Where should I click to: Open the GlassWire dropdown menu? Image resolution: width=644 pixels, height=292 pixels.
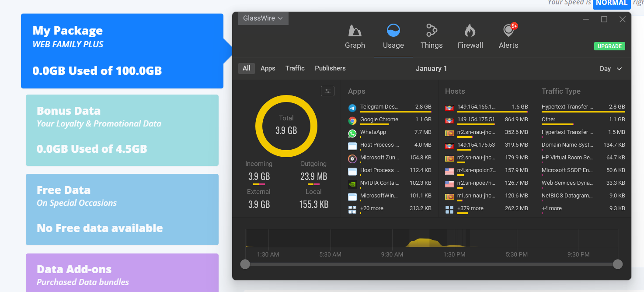pos(263,18)
